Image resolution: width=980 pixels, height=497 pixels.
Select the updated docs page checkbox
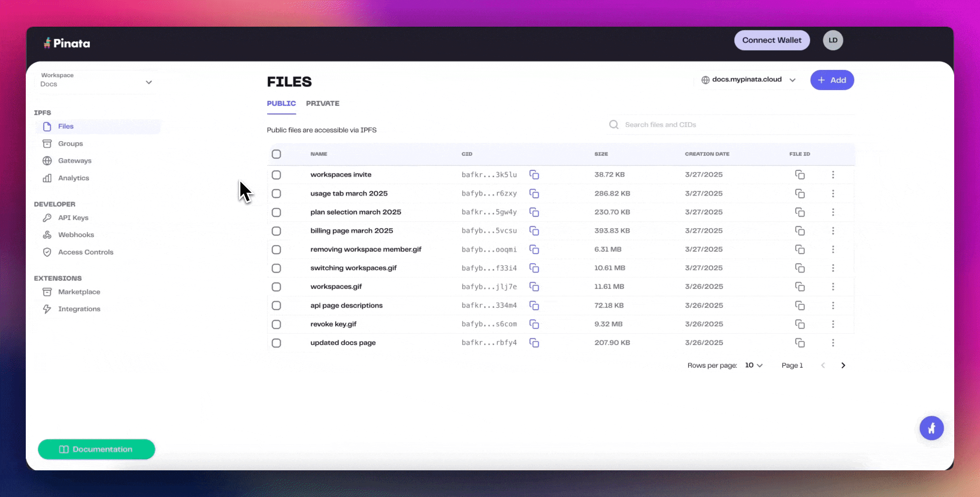[276, 343]
